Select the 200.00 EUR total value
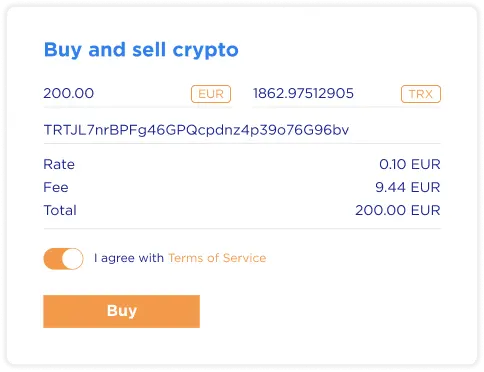Screen dimensions: 484x372 point(398,210)
